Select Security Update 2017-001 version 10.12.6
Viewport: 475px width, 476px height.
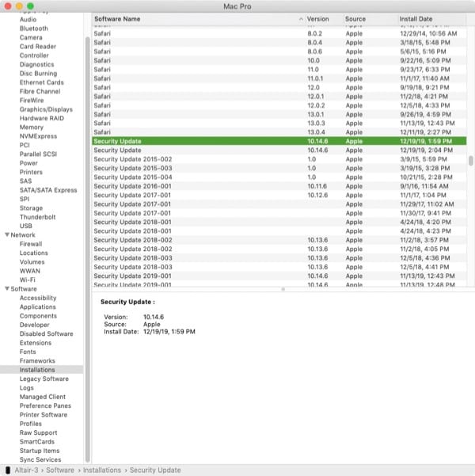[x=279, y=195]
